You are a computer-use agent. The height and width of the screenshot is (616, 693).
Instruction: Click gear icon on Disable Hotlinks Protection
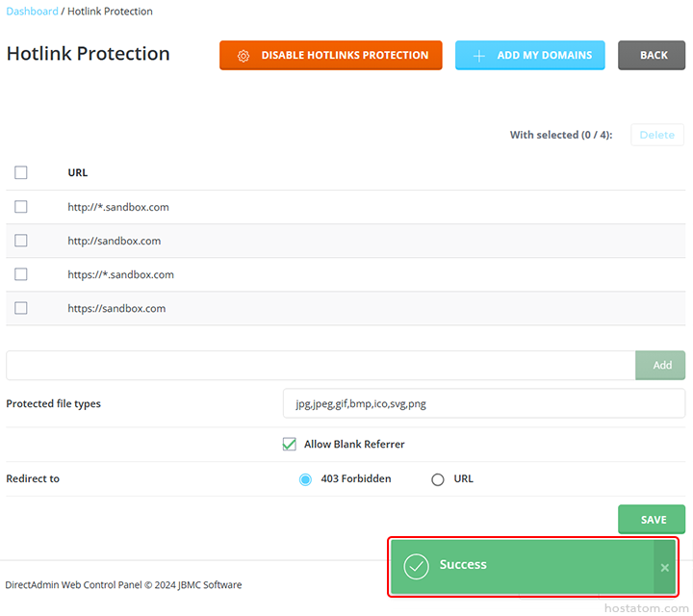[x=244, y=56]
